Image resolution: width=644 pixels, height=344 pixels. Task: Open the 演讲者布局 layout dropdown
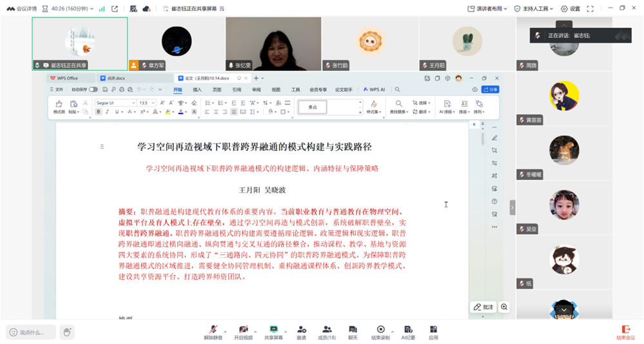click(x=487, y=8)
